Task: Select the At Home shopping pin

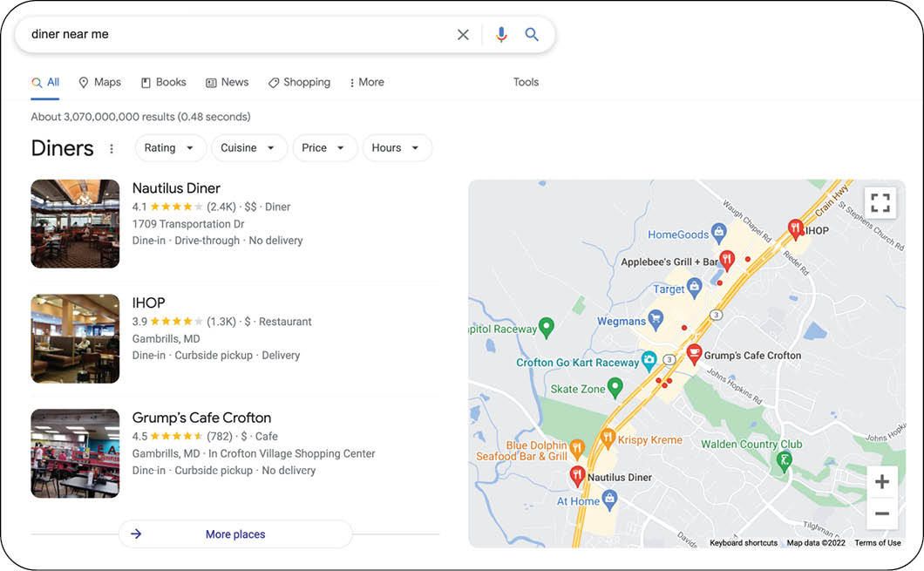Action: pyautogui.click(x=610, y=500)
